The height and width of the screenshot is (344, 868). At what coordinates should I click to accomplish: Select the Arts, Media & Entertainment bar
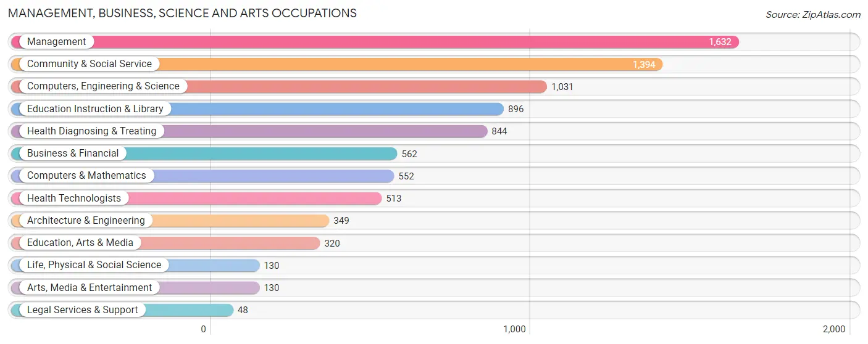click(x=135, y=288)
